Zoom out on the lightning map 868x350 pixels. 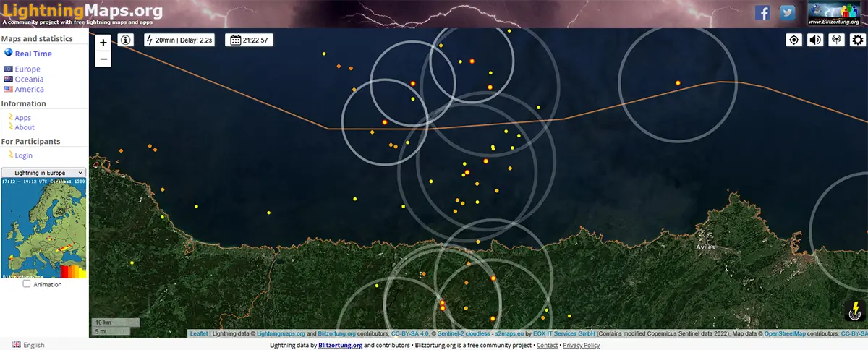103,59
